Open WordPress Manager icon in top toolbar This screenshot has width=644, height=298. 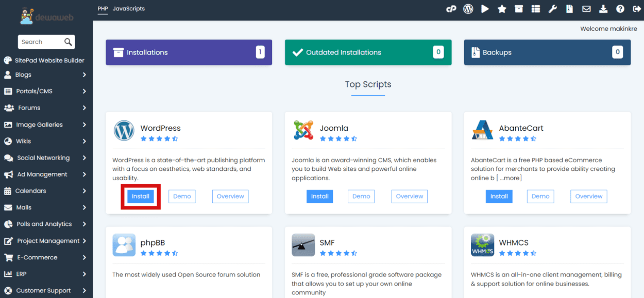468,9
